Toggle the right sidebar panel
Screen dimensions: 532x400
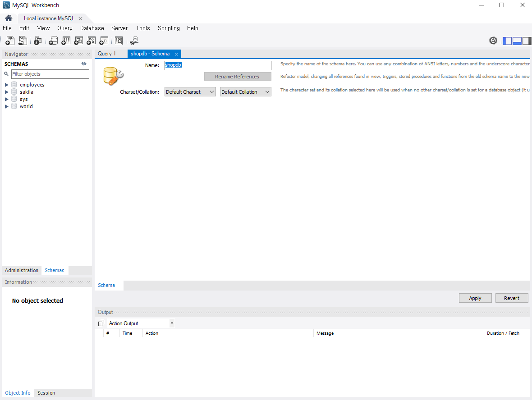coord(527,41)
